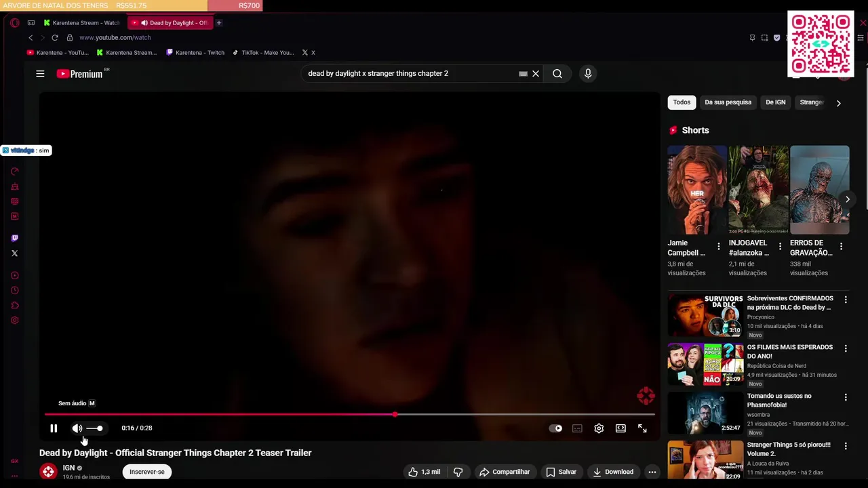This screenshot has width=868, height=488.
Task: Open options for Stranger Things 5 só piorou
Action: [846, 446]
